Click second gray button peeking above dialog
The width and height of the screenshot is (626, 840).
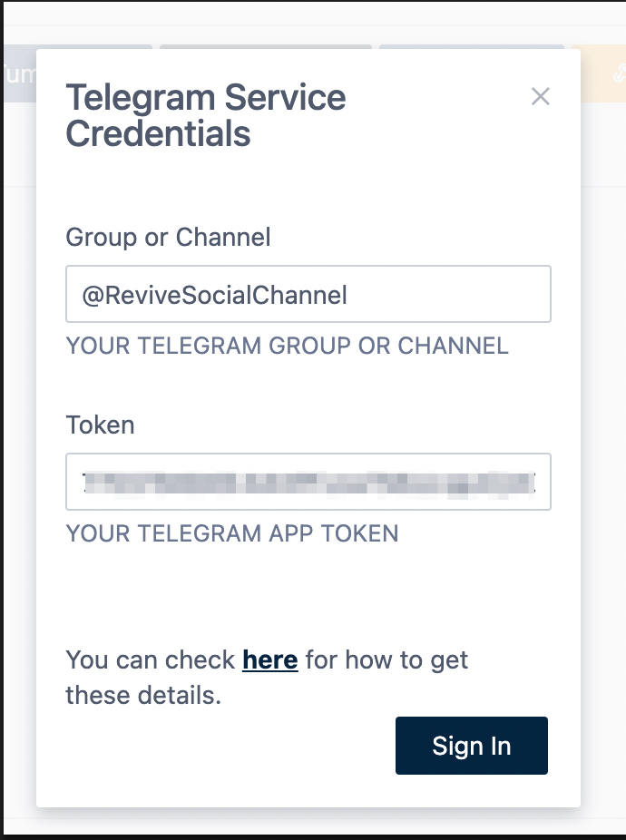click(x=265, y=46)
